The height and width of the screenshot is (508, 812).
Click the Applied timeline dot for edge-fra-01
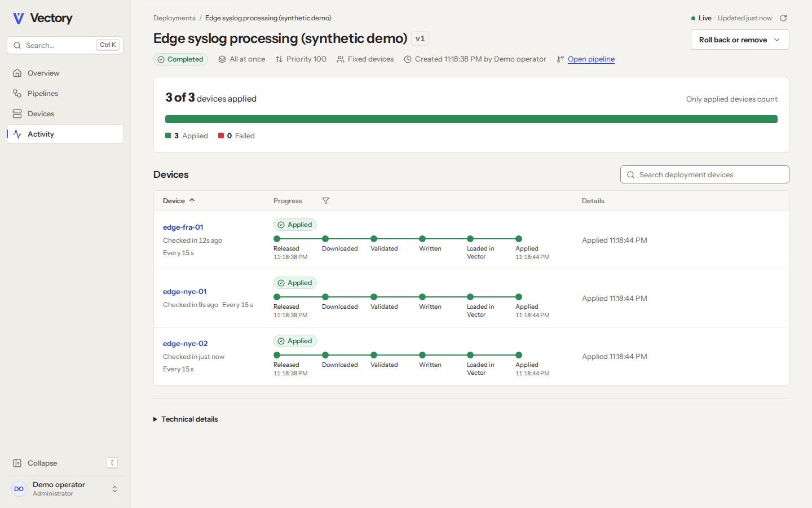pyautogui.click(x=519, y=239)
